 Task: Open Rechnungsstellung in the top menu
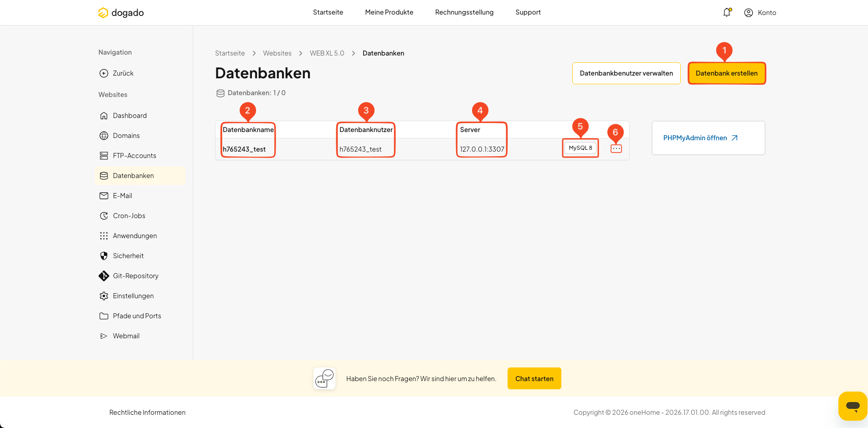464,12
